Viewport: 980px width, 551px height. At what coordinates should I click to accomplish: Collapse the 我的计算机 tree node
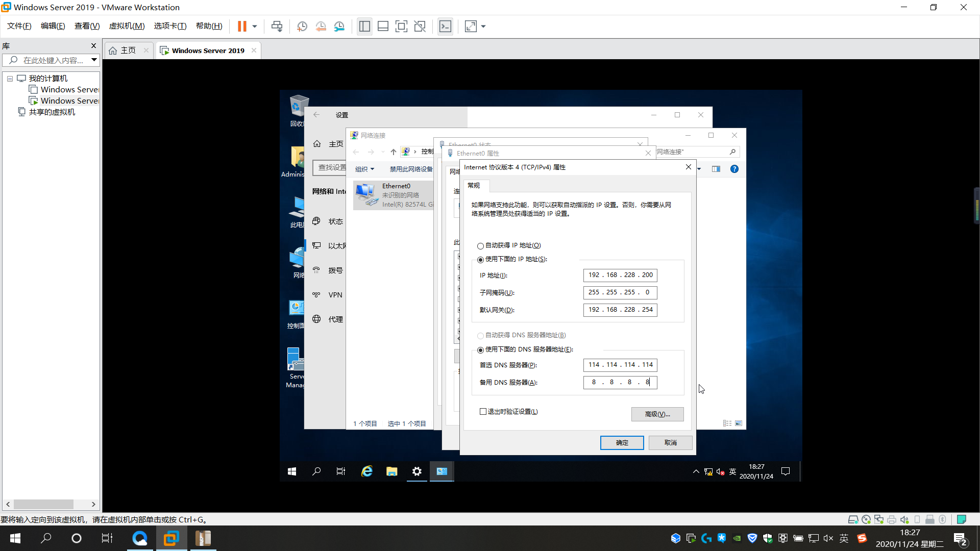tap(9, 78)
